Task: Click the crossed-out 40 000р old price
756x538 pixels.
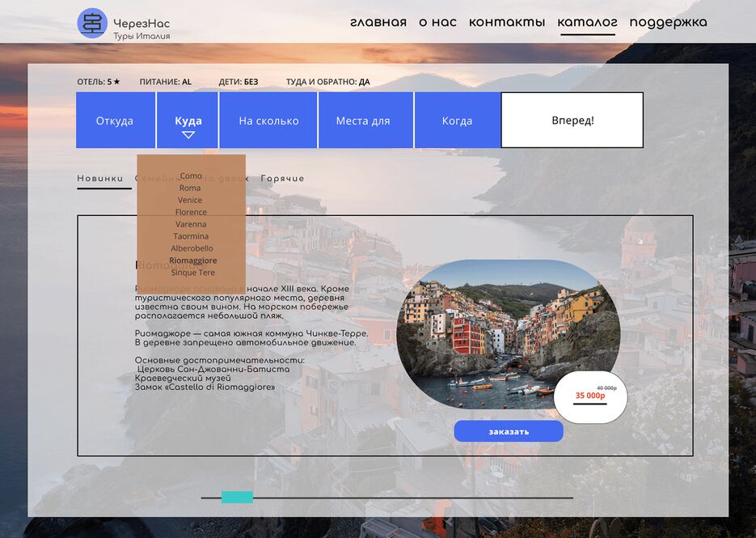Action: [606, 388]
